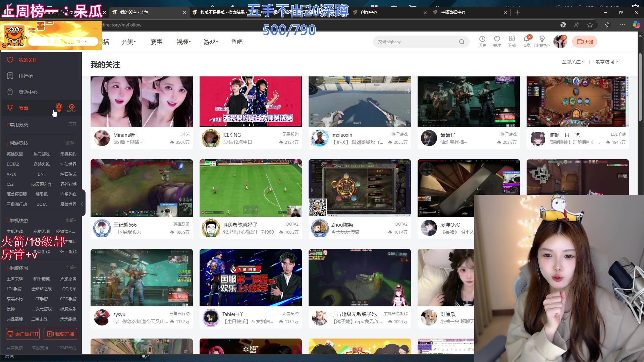Click ICEKING streamer avatar

click(211, 138)
